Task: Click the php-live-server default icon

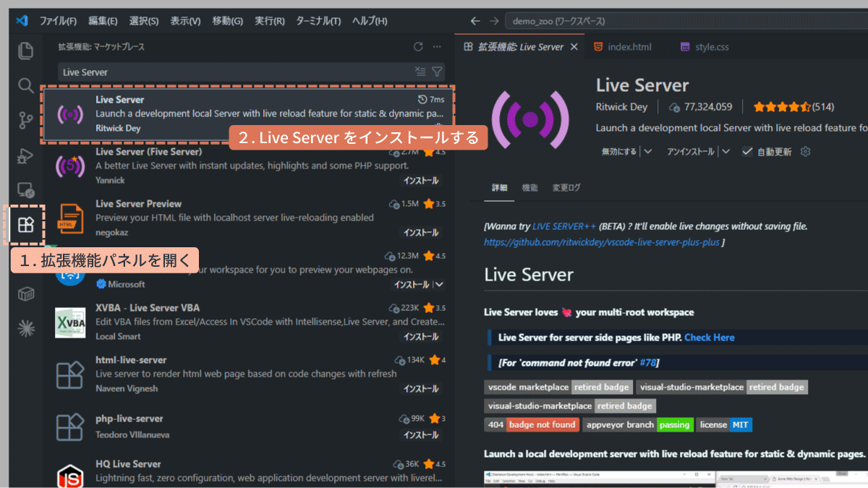Action: (x=69, y=426)
